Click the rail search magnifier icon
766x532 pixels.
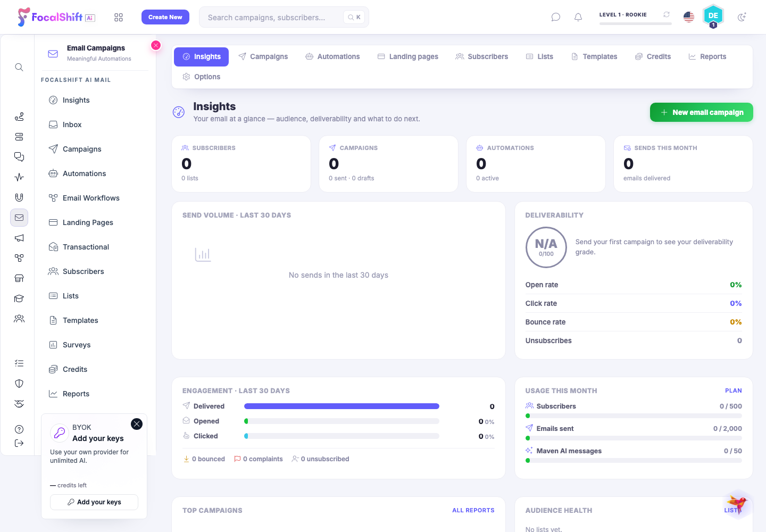click(x=19, y=67)
